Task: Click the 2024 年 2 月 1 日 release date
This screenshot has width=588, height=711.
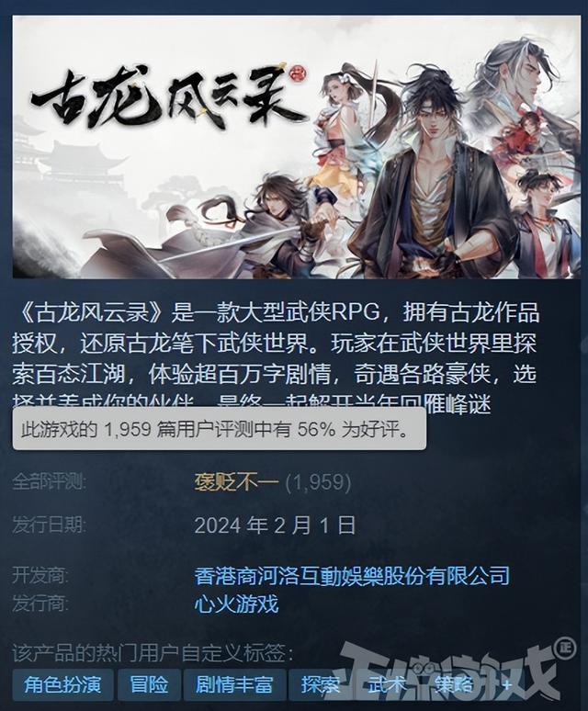Action: 275,525
